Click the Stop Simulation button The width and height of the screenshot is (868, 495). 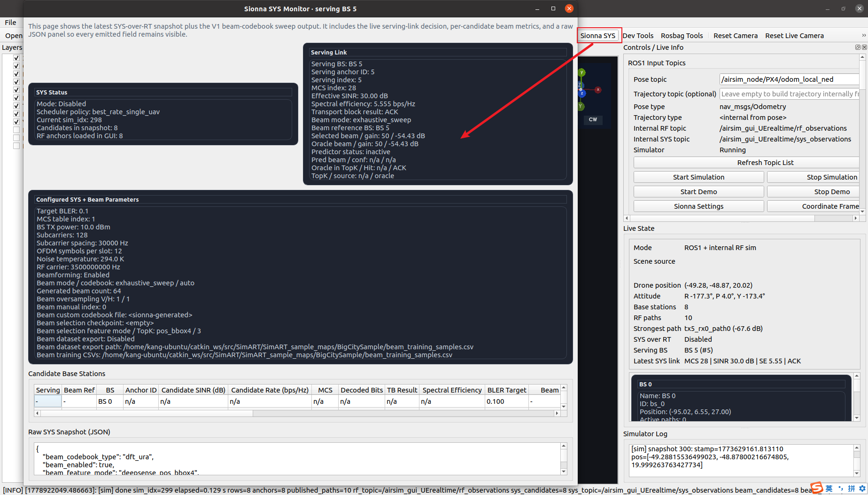[x=814, y=177]
